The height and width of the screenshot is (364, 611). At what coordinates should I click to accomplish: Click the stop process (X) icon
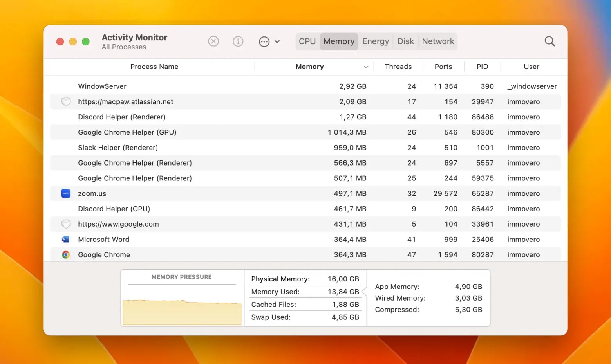(x=213, y=41)
